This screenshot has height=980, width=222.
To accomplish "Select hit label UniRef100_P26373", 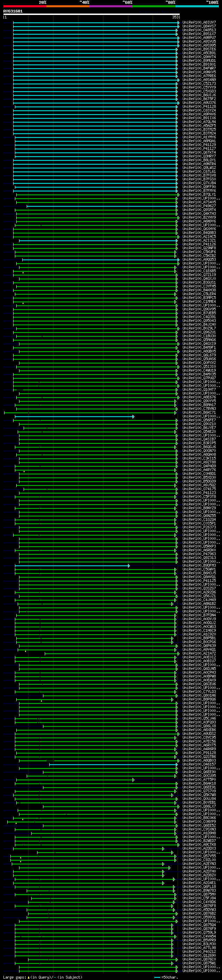I will 199,527.
